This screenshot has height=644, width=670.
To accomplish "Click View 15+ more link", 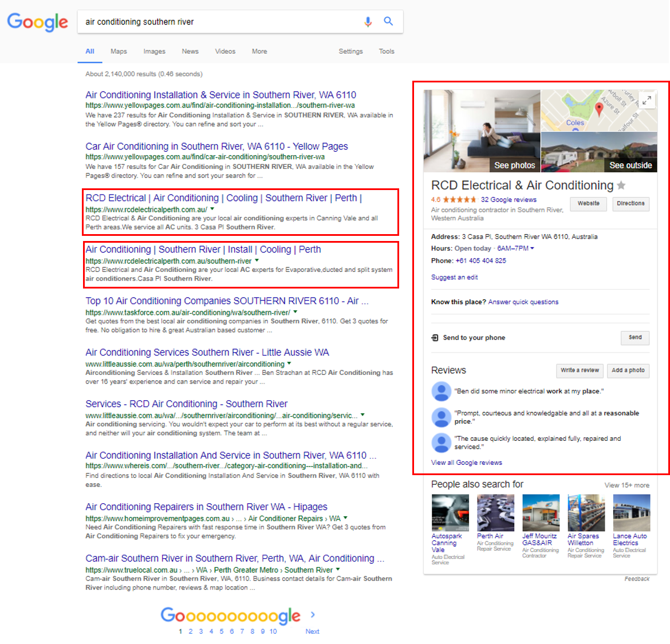I will tap(627, 485).
